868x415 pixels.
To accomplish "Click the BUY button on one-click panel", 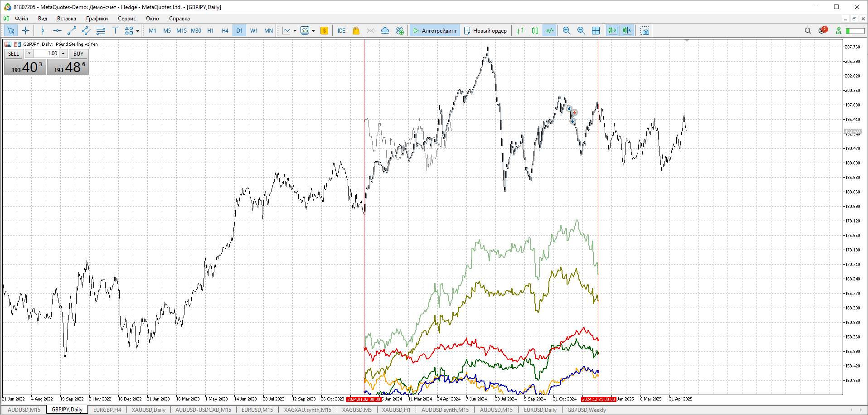I will pyautogui.click(x=78, y=53).
